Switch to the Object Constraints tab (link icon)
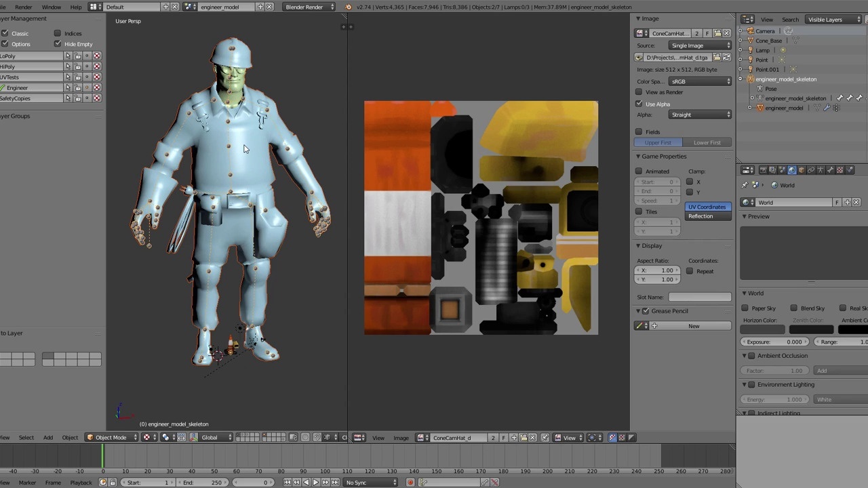868x488 pixels. point(811,169)
